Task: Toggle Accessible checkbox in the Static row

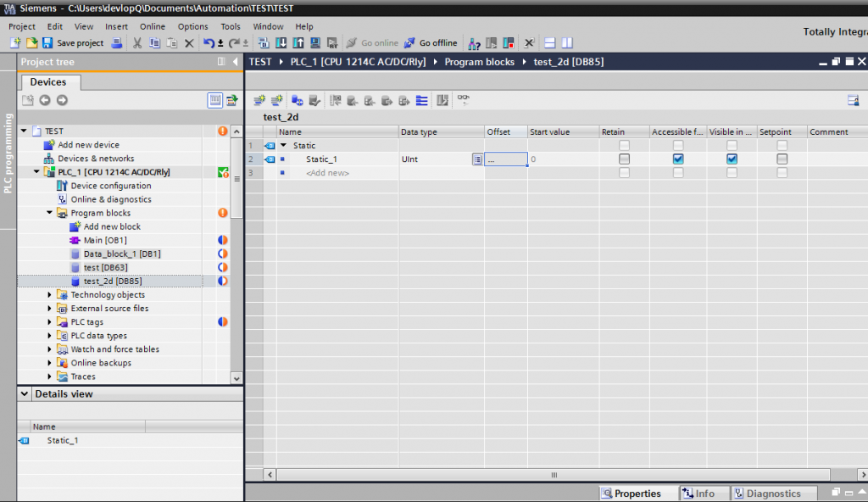Action: pyautogui.click(x=677, y=145)
